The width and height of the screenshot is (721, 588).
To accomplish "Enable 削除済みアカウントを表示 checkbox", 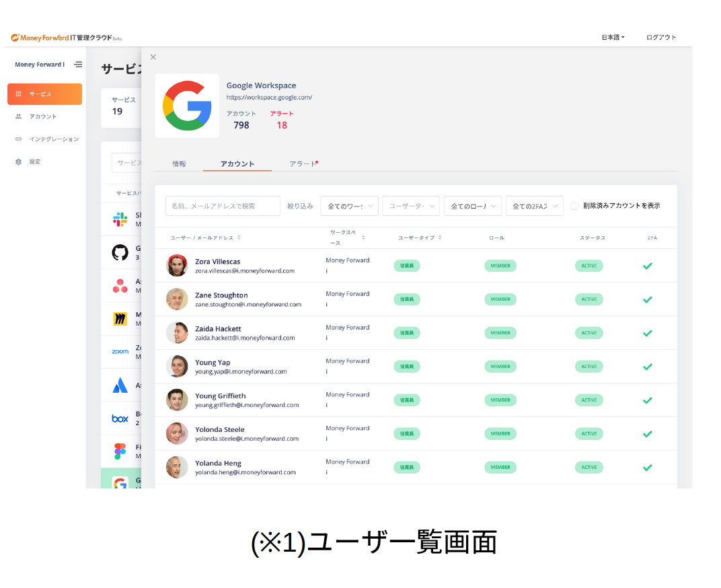I will coord(574,206).
